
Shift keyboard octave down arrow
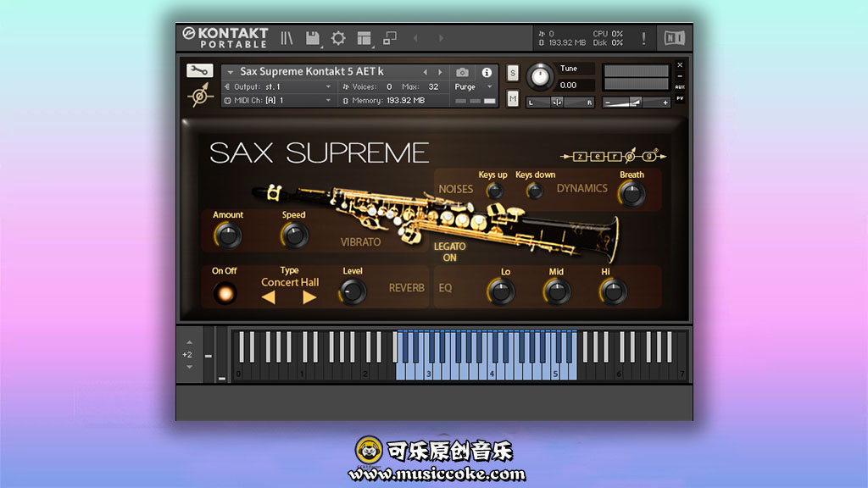189,367
